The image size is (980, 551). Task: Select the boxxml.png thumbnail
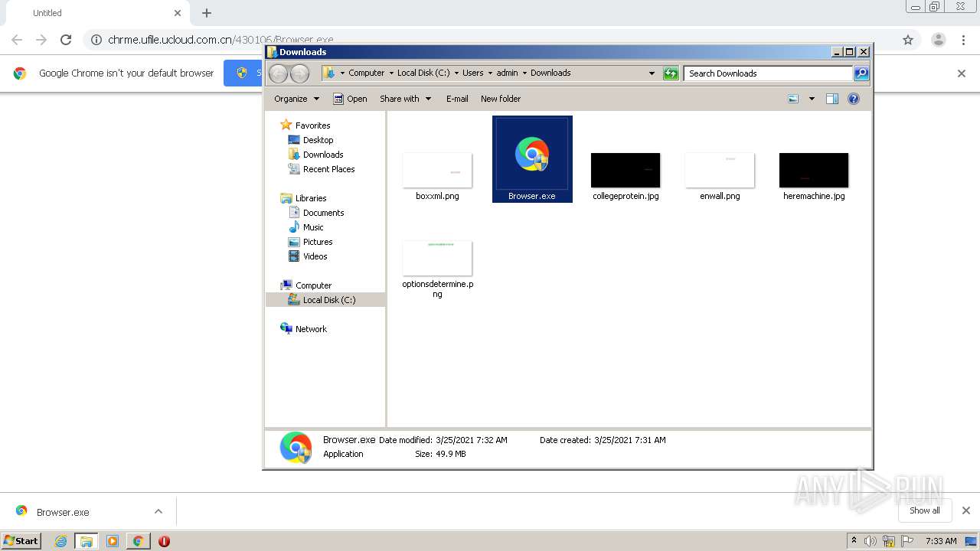pos(437,170)
